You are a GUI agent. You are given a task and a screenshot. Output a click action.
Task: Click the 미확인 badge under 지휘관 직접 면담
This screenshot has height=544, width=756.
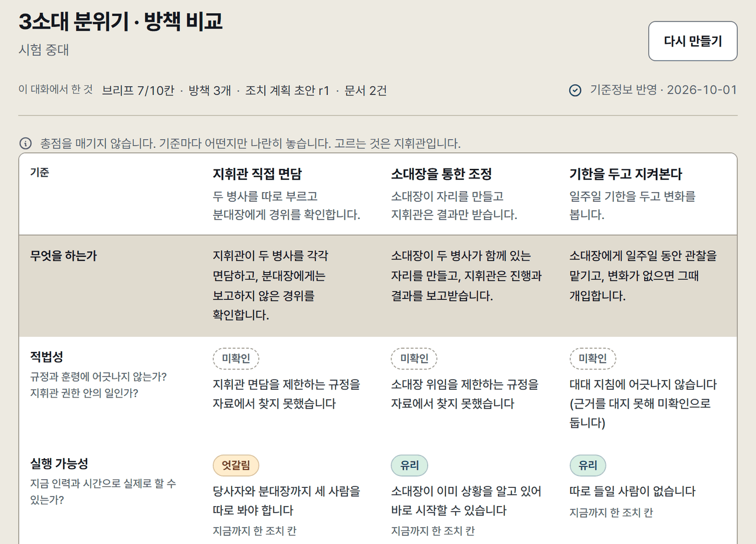tap(236, 358)
